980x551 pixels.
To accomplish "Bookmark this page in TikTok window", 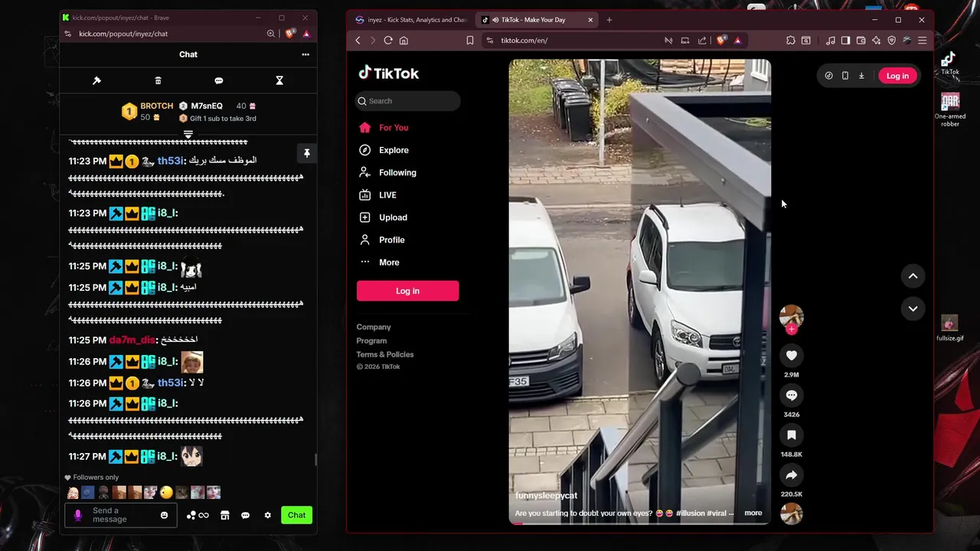I will point(470,41).
